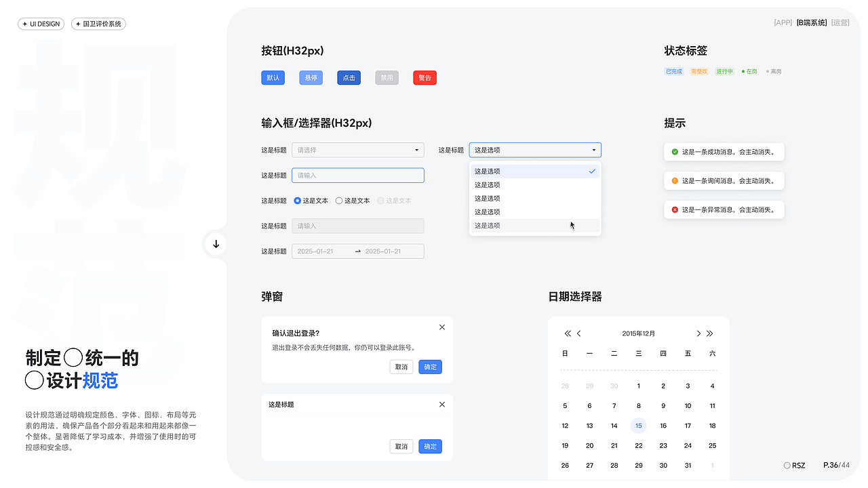Click caret arrow of open 这是选项 select

(594, 150)
